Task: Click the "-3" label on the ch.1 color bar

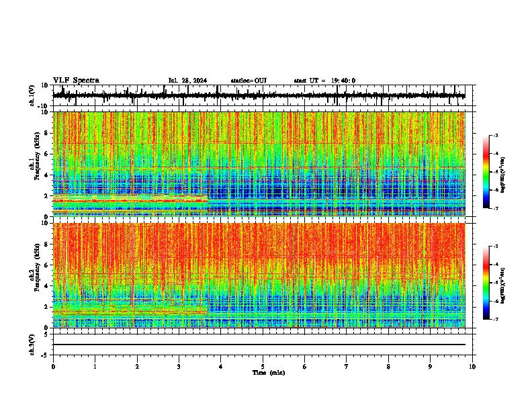Action: 496,135
